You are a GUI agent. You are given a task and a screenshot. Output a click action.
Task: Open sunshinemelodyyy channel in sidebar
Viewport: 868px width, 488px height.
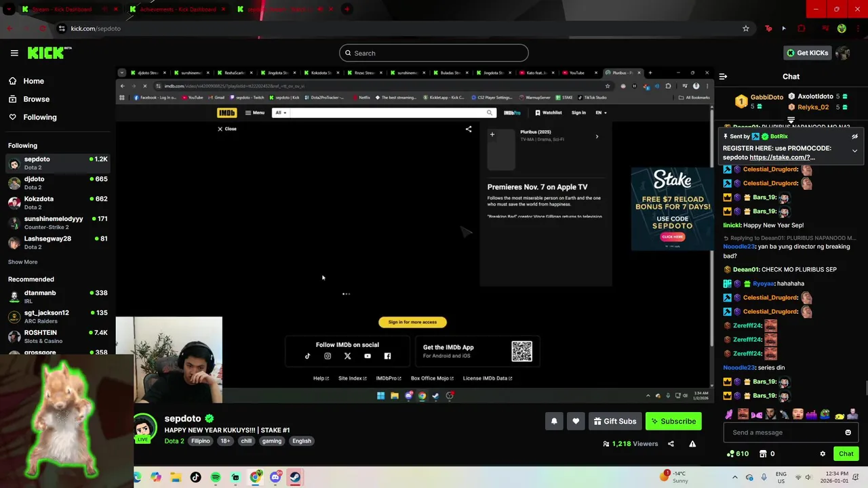58,222
